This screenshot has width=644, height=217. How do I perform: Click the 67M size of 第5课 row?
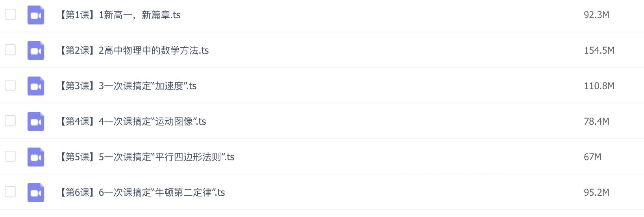(x=592, y=157)
